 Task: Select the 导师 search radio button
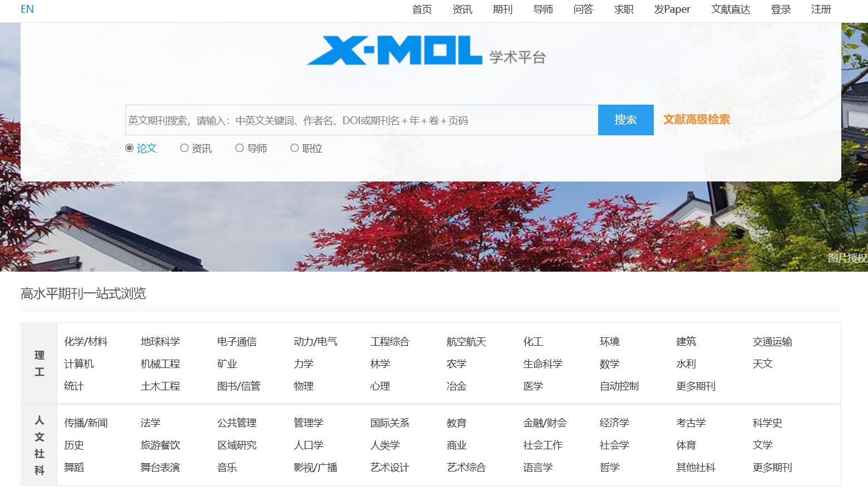(239, 148)
